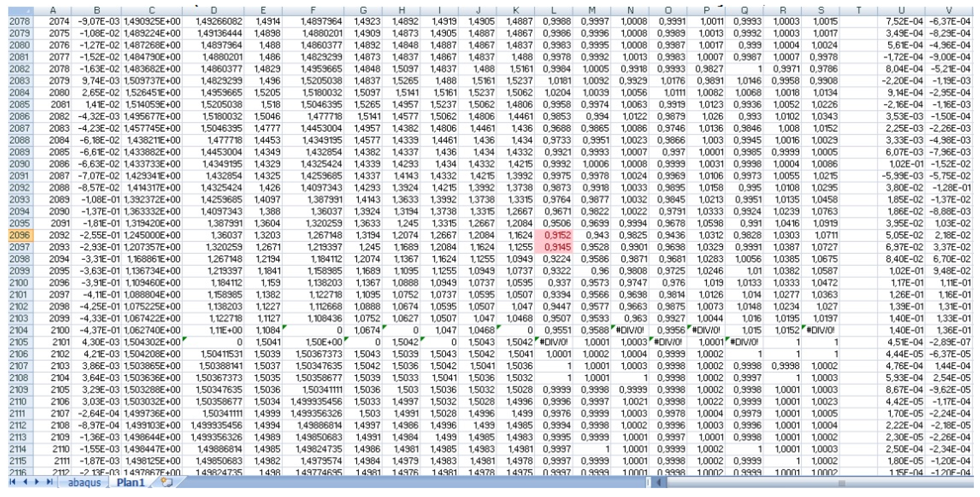Click the red cell containing 0,9152
This screenshot has width=980, height=497.
point(553,235)
